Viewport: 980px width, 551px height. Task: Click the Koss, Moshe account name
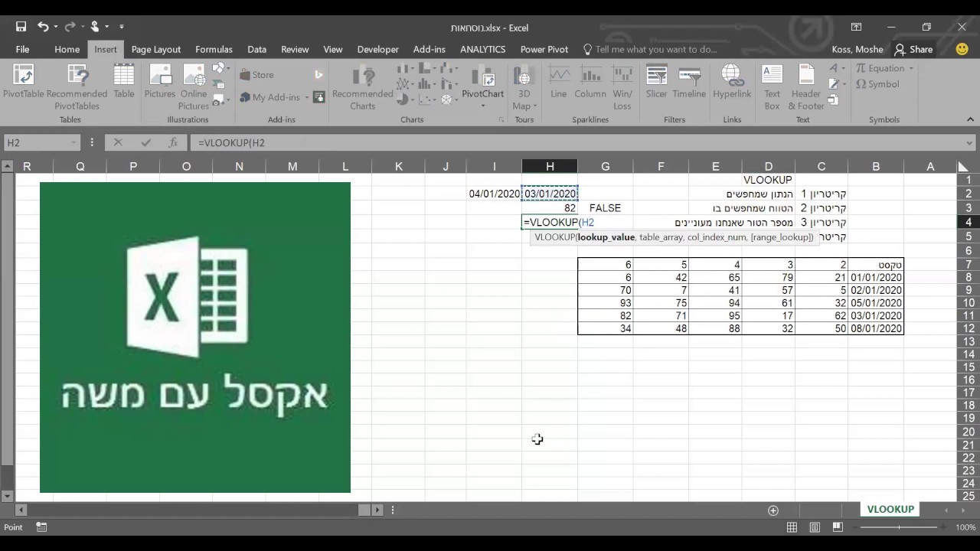857,49
